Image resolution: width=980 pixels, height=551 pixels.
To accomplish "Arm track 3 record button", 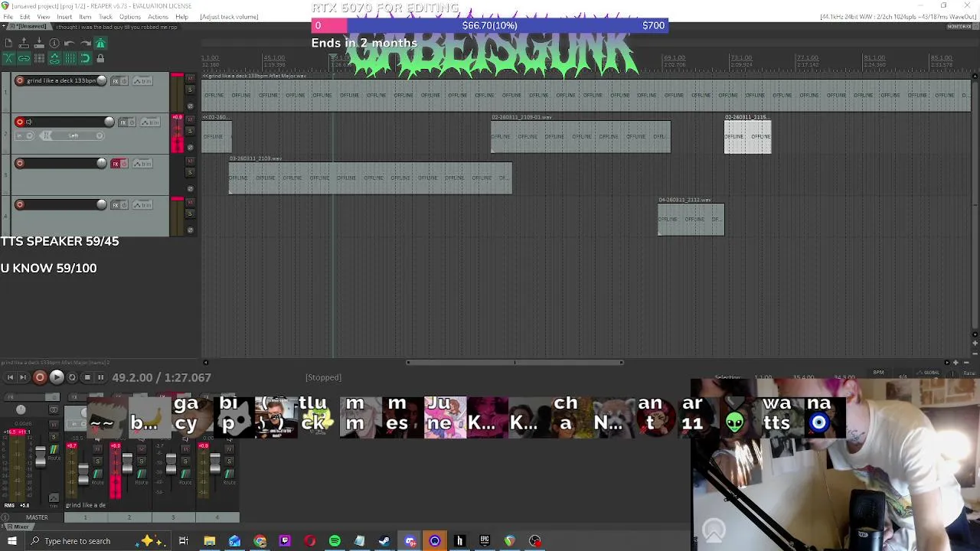I will [x=20, y=163].
